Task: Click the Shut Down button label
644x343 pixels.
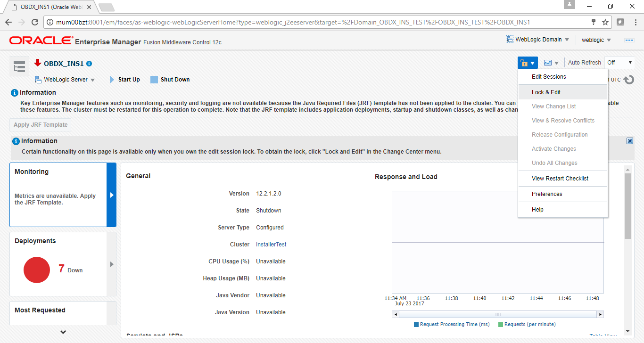Action: point(175,80)
